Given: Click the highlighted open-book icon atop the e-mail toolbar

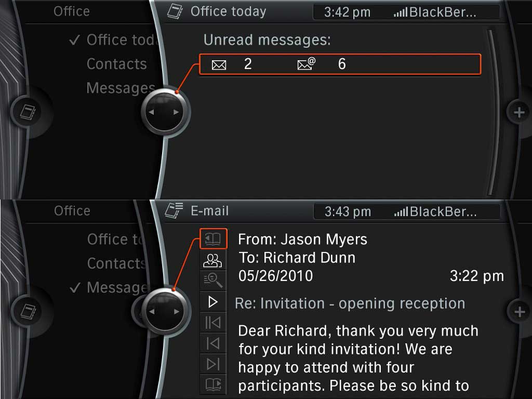Looking at the screenshot, I should (x=213, y=239).
